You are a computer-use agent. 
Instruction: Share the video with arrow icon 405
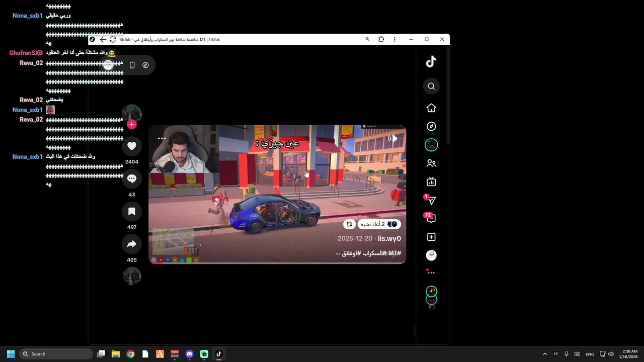[x=132, y=244]
